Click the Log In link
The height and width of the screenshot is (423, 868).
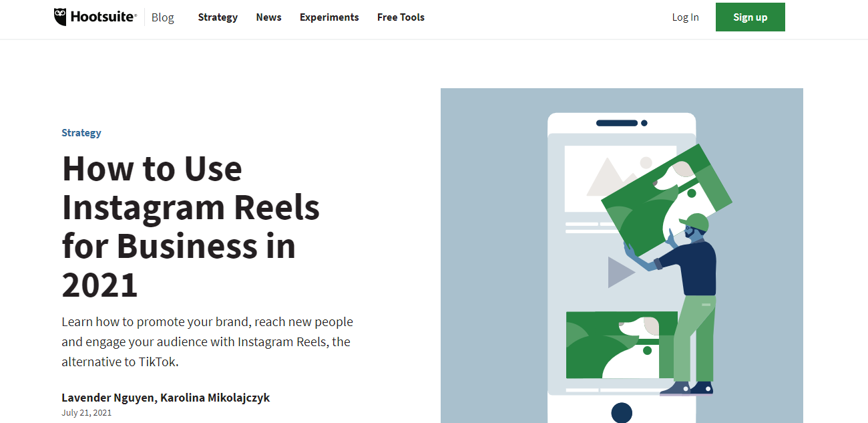tap(685, 17)
